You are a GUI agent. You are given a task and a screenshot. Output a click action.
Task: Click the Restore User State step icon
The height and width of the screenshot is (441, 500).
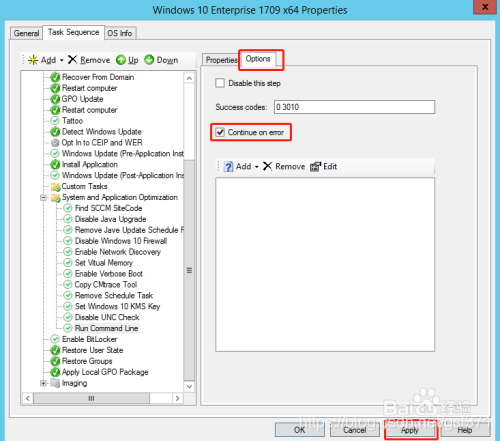click(x=55, y=350)
